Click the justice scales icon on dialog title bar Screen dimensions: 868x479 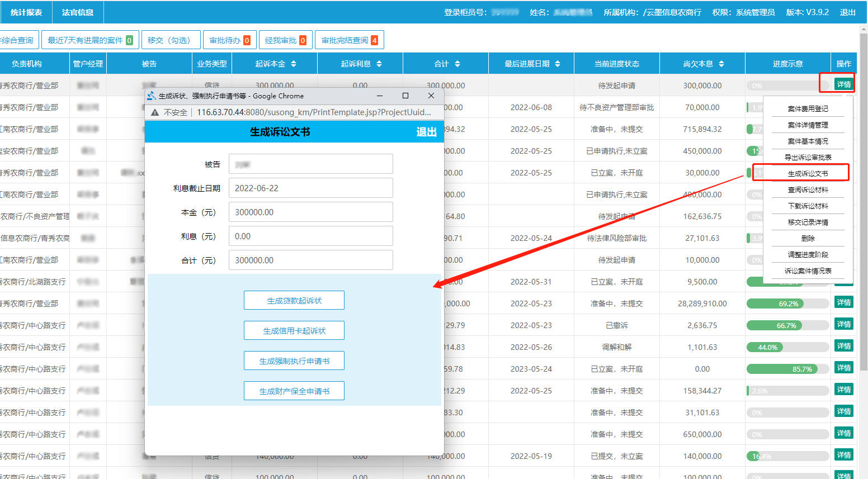tap(152, 96)
